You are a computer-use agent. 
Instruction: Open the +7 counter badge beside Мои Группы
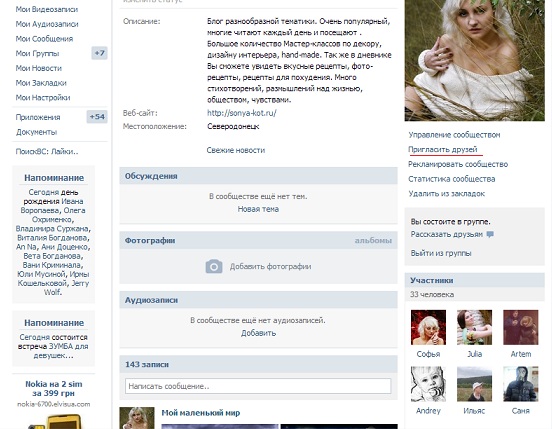coord(99,53)
